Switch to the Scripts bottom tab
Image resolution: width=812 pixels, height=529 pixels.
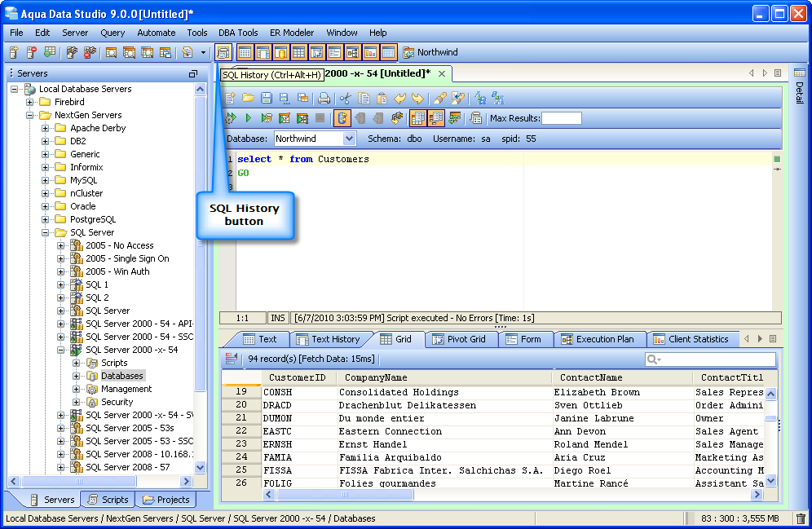pos(108,500)
